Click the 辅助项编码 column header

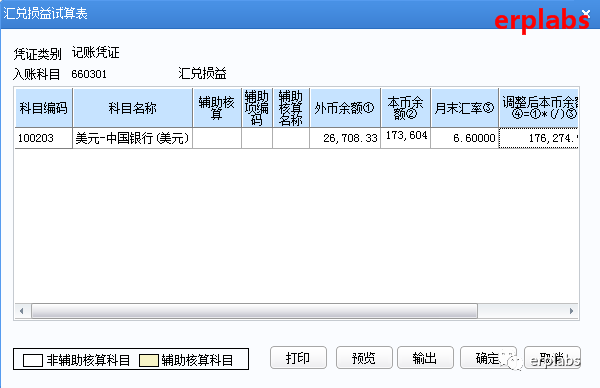257,108
